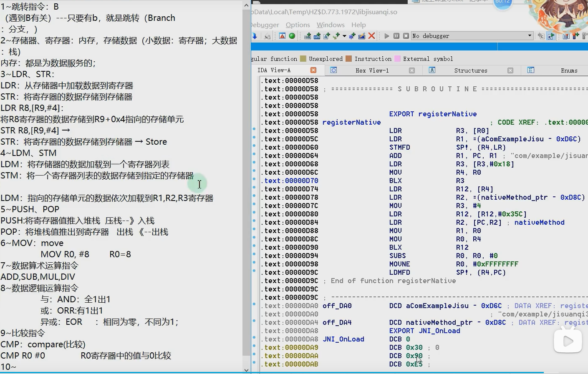Open the Debugger menu

[266, 25]
